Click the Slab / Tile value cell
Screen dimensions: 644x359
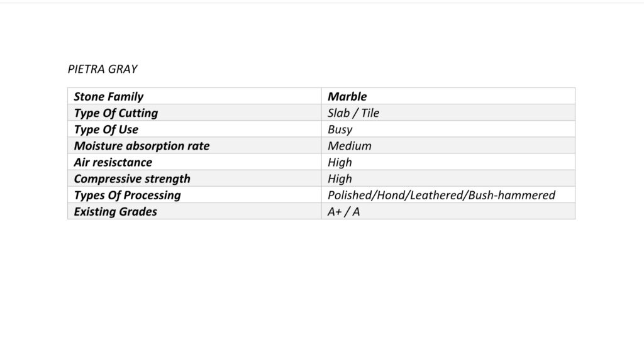pos(353,113)
